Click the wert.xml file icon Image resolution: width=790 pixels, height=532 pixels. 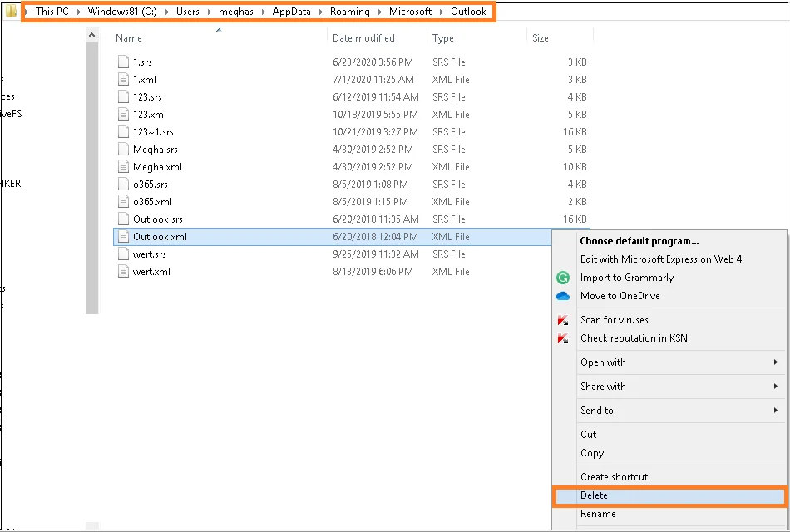pyautogui.click(x=123, y=272)
